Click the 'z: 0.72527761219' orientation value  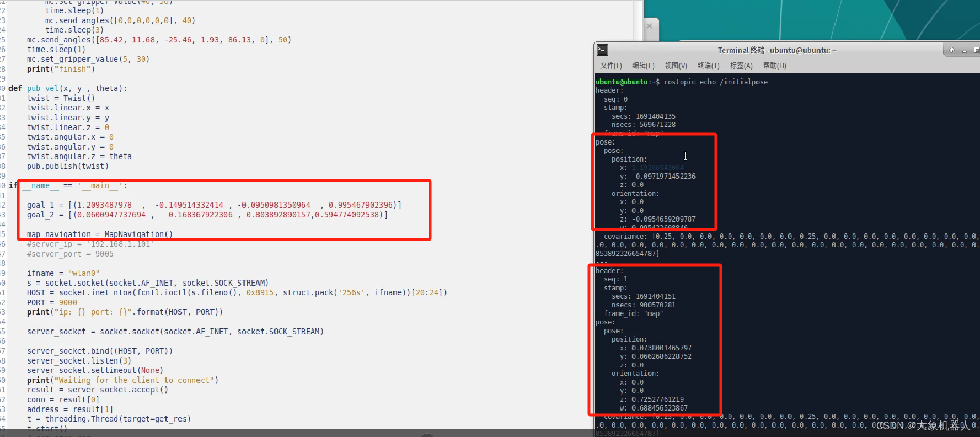pyautogui.click(x=652, y=399)
